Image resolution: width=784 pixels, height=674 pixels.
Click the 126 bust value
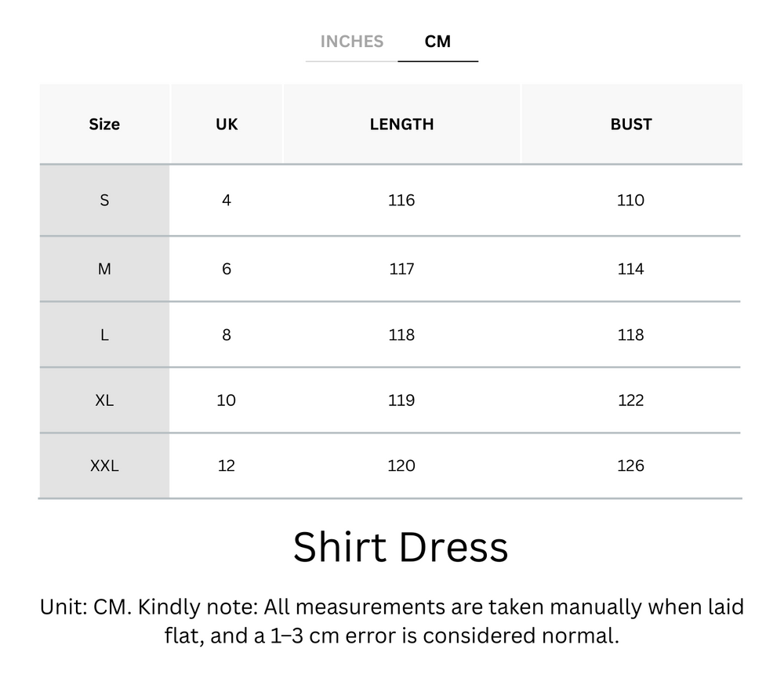(x=630, y=465)
